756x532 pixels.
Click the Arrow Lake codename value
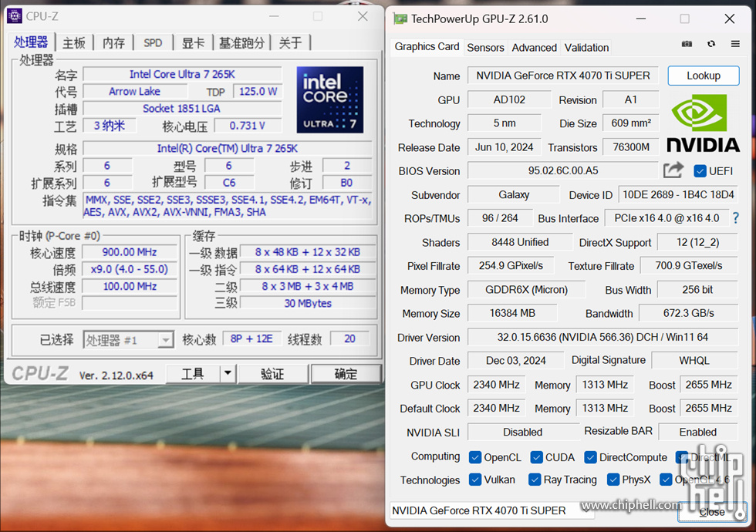pyautogui.click(x=134, y=91)
